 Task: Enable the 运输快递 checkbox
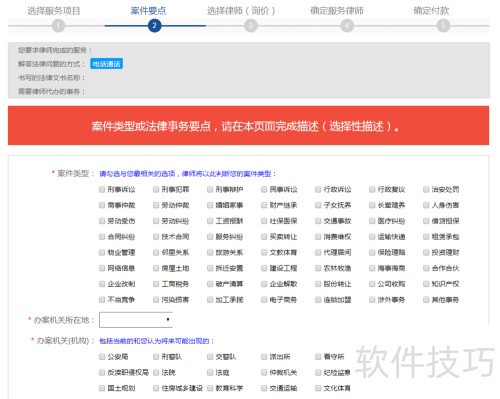tap(372, 237)
